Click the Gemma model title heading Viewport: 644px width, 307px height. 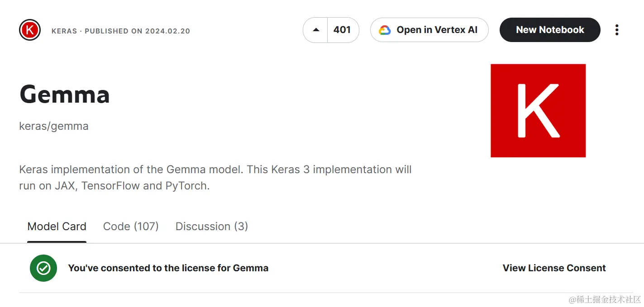pyautogui.click(x=65, y=95)
